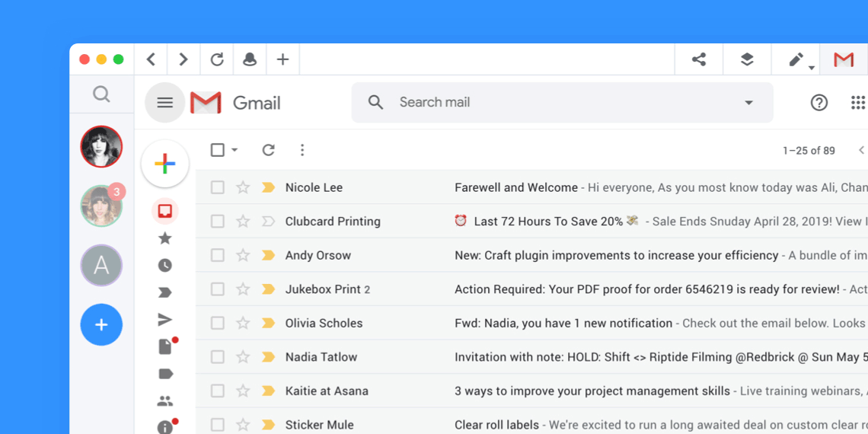Switch to account avatar with 3 badge

tap(101, 206)
